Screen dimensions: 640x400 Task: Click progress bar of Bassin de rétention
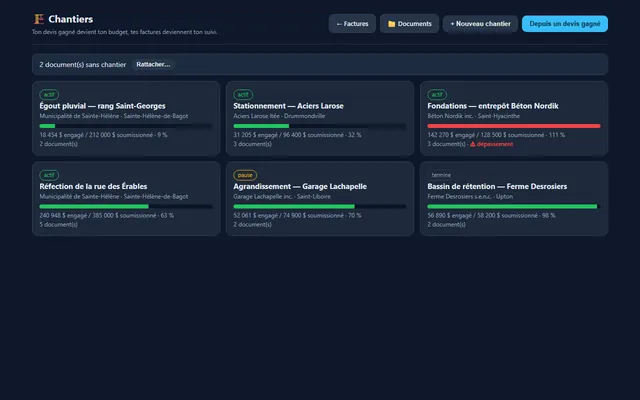click(x=514, y=207)
